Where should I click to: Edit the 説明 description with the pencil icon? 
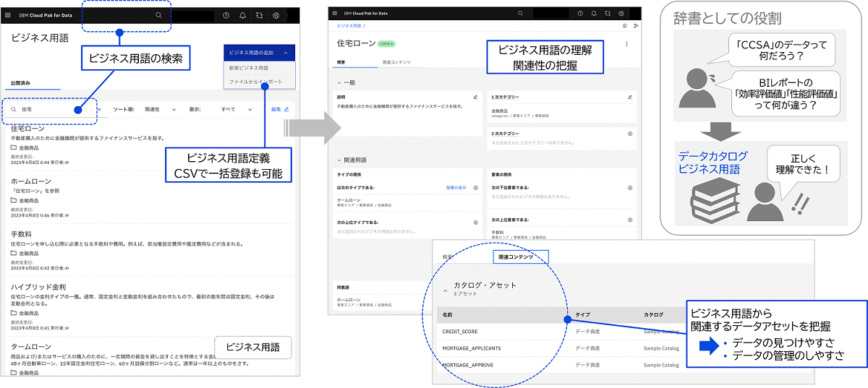pos(475,96)
